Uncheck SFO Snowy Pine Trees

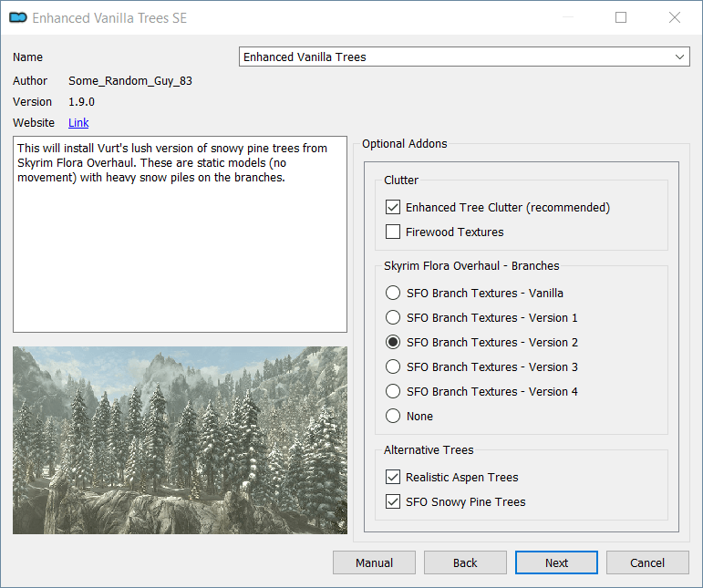click(x=393, y=501)
